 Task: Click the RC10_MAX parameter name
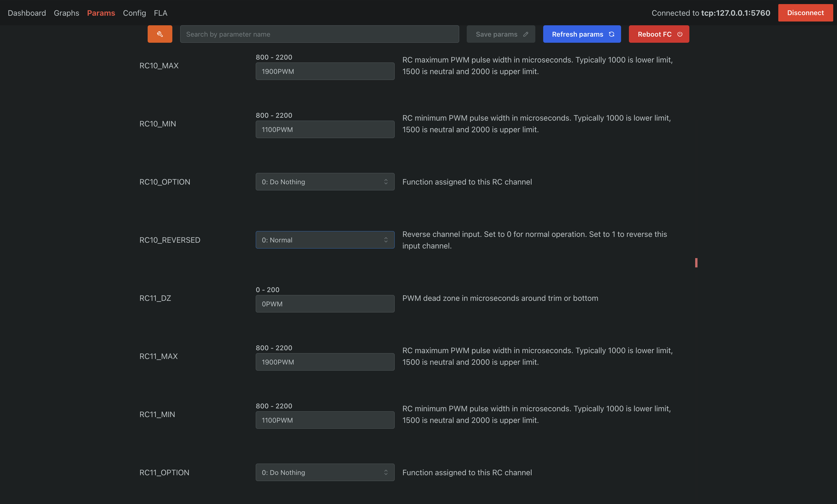click(x=159, y=66)
